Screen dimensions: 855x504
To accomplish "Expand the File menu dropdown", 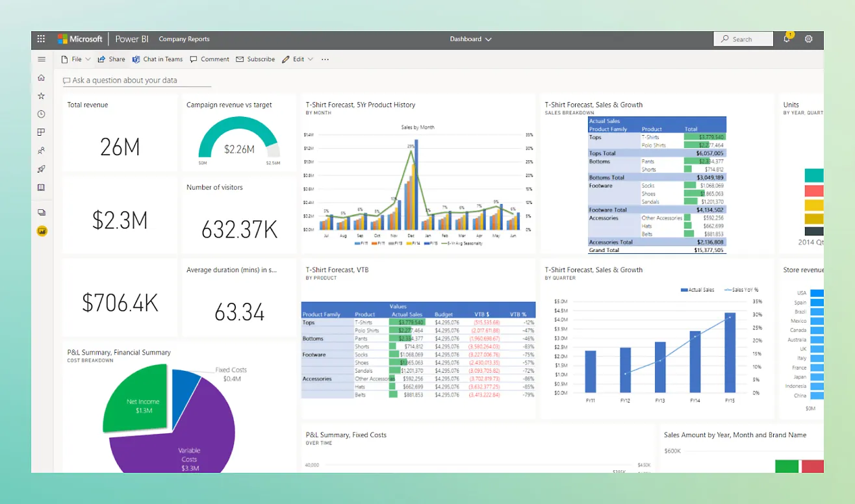I will 76,59.
